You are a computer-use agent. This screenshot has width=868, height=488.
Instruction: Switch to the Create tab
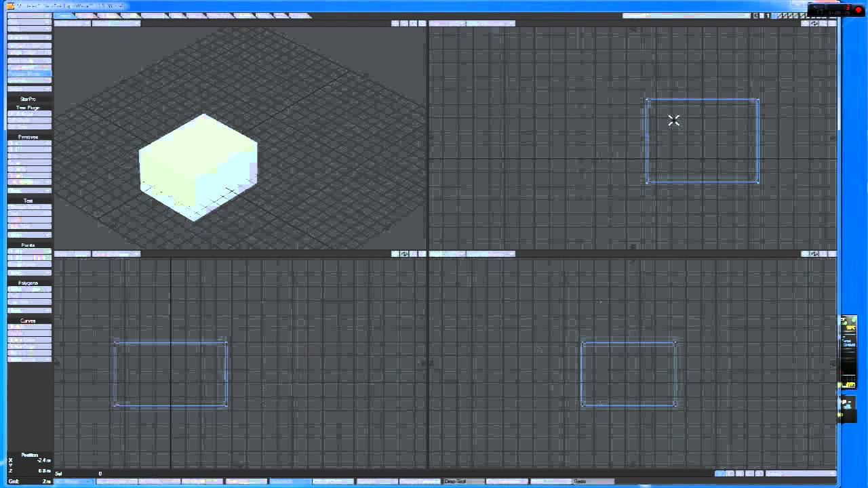[64, 16]
